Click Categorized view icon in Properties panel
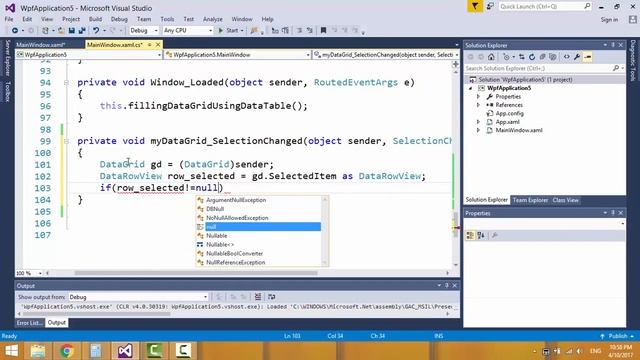Image resolution: width=640 pixels, height=360 pixels. pos(470,236)
